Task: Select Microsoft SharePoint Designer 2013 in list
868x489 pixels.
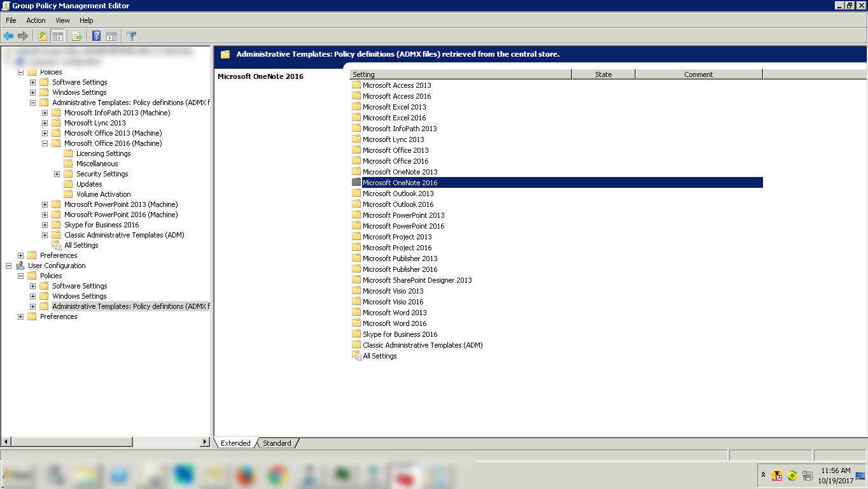Action: click(x=417, y=280)
